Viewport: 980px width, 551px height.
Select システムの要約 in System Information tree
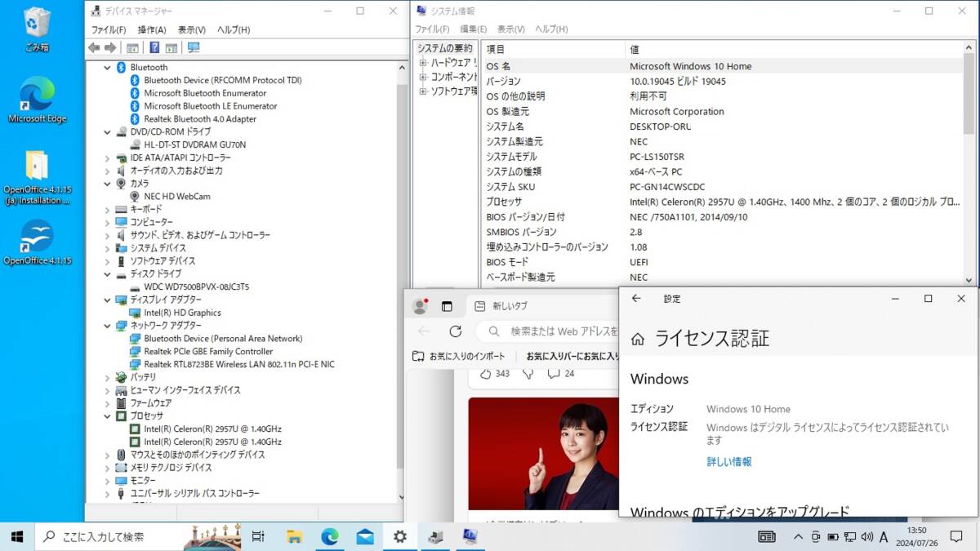tap(444, 49)
